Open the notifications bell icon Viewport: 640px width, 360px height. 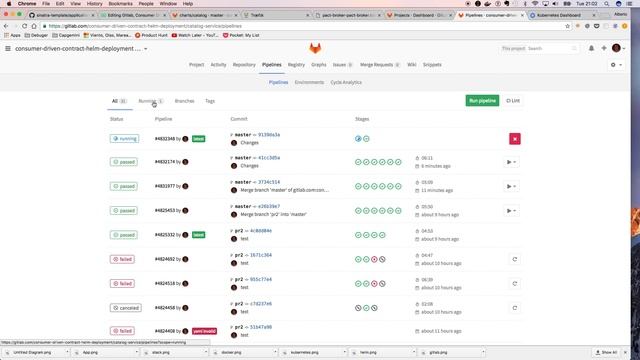click(x=591, y=49)
